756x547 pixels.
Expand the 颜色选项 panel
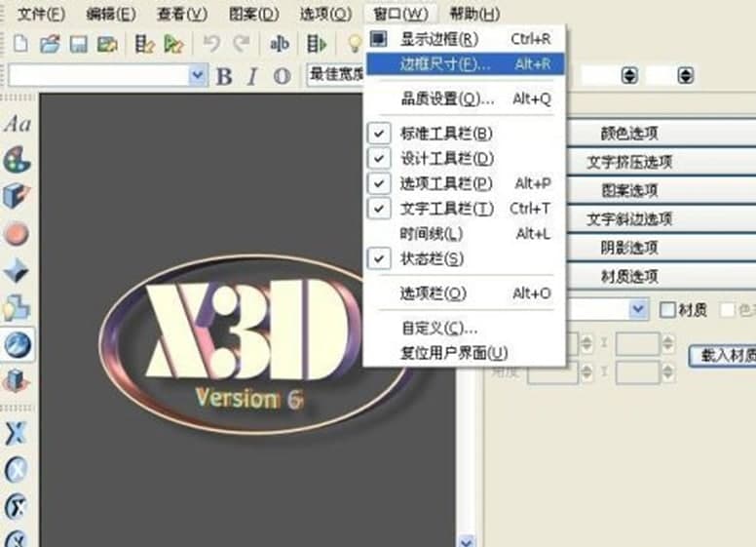pyautogui.click(x=661, y=133)
